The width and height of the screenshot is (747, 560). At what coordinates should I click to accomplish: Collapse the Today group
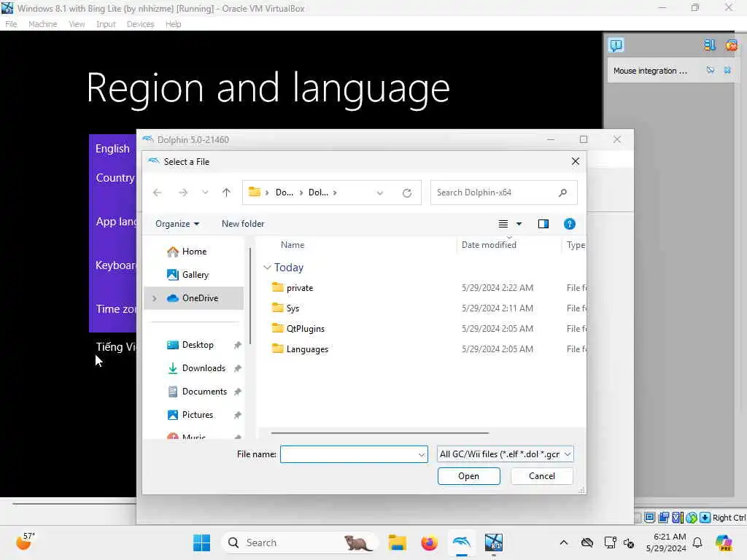click(267, 268)
